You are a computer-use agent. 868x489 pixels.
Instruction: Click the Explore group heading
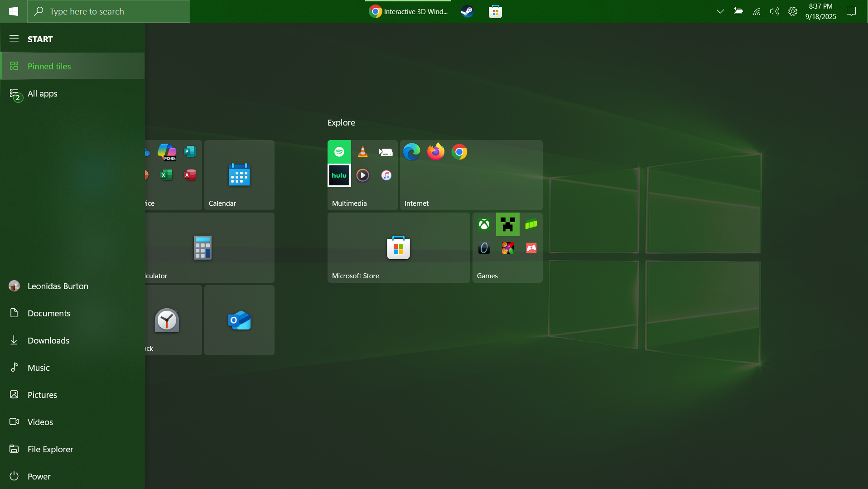click(341, 123)
